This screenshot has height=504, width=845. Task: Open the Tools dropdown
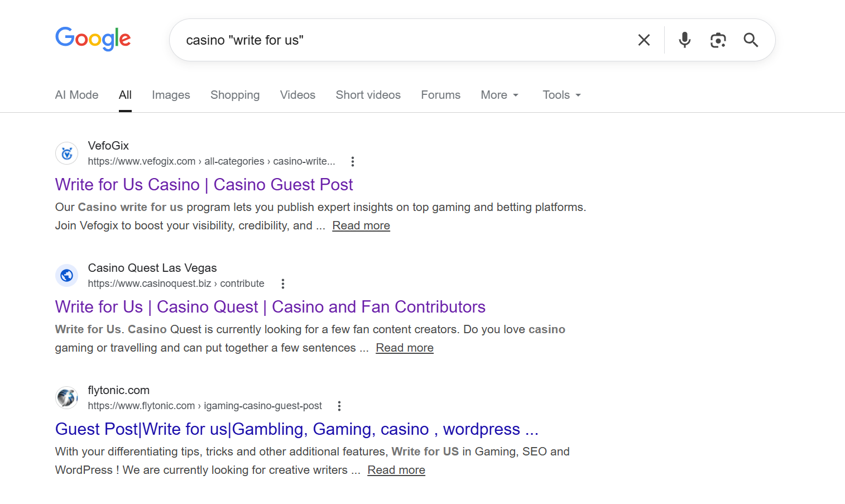561,95
